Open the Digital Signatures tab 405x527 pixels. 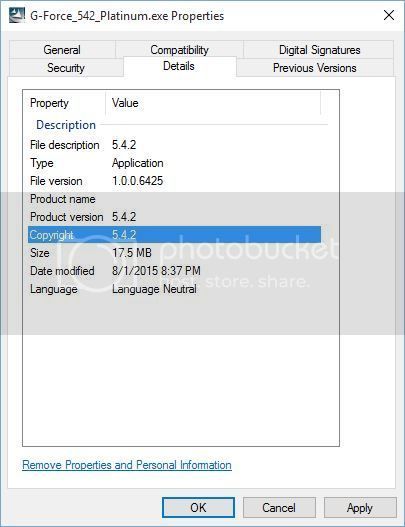pos(319,50)
